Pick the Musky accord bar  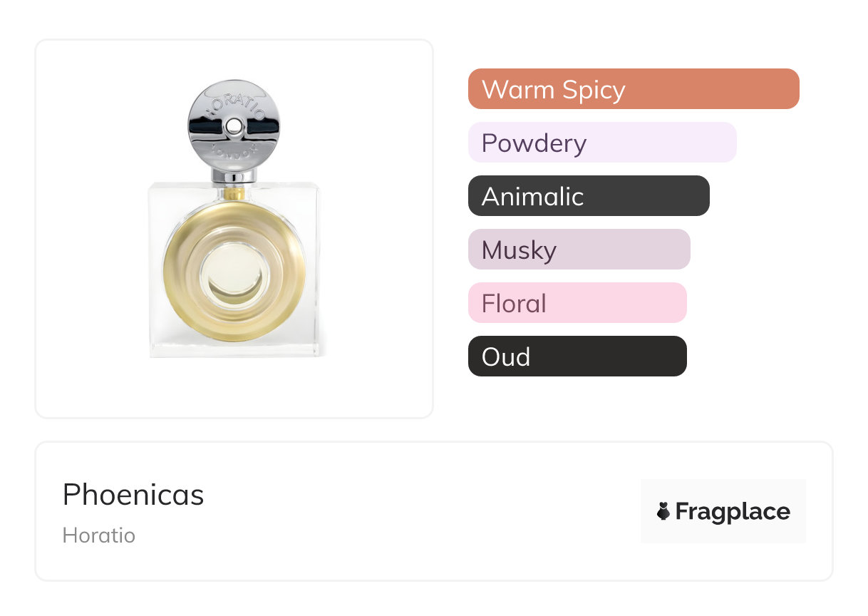click(x=579, y=250)
